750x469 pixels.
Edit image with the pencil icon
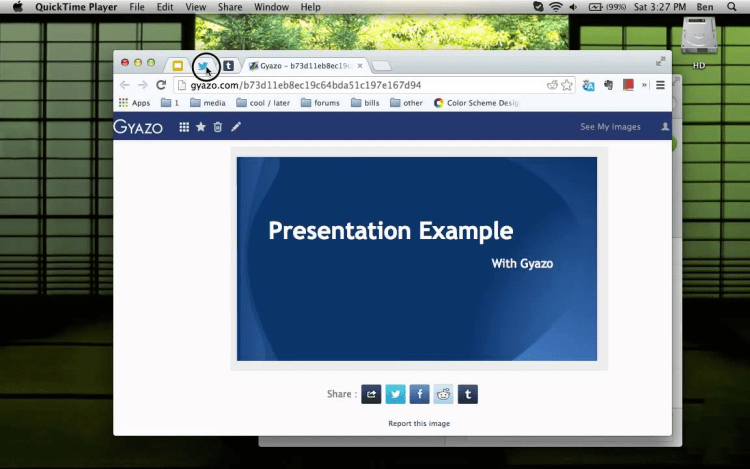coord(236,127)
